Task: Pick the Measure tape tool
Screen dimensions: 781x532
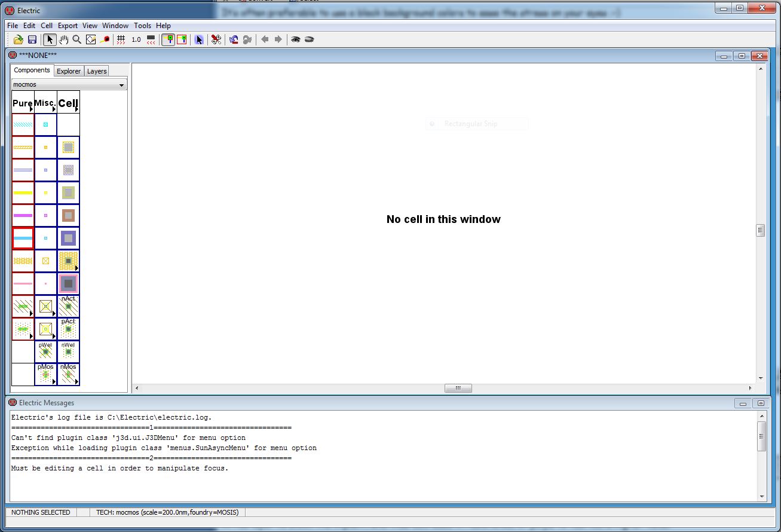Action: pyautogui.click(x=105, y=39)
